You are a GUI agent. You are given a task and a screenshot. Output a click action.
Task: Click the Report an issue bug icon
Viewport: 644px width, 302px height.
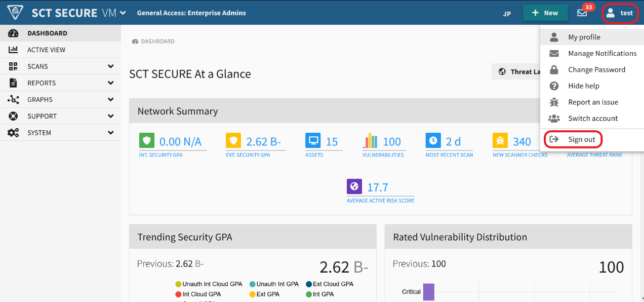coord(554,102)
